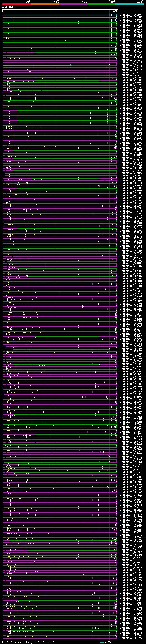Select hit label UniRef100_Q7XTR9
This screenshot has width=146, height=644.
coord(131,173)
